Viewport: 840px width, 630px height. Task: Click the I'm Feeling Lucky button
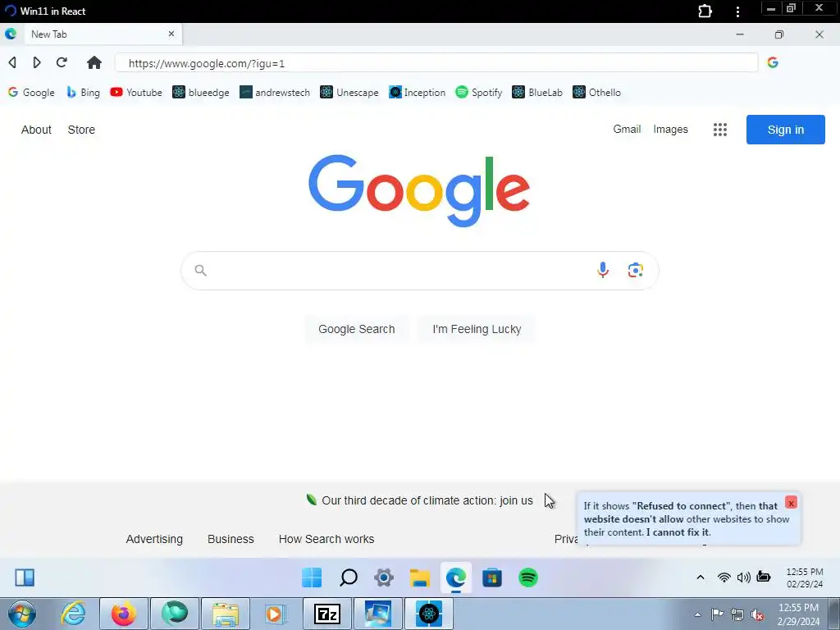tap(477, 329)
